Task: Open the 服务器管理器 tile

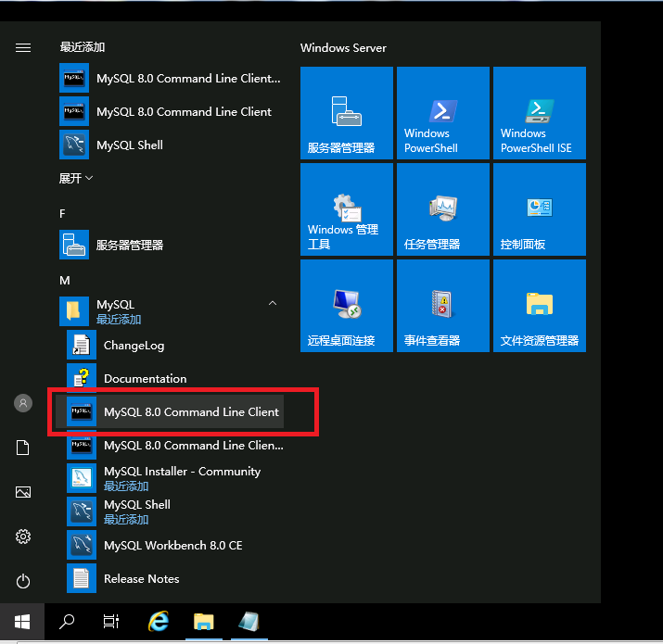Action: 347,113
